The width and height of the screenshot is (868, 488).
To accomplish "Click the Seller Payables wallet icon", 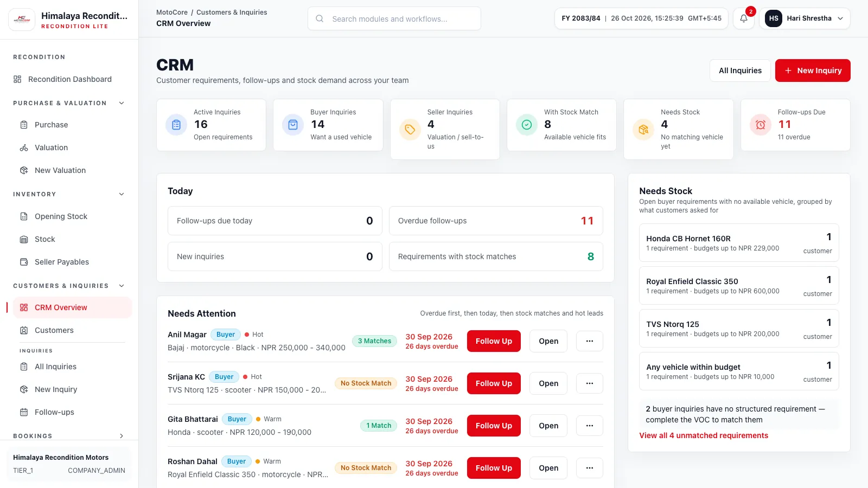I will 24,262.
